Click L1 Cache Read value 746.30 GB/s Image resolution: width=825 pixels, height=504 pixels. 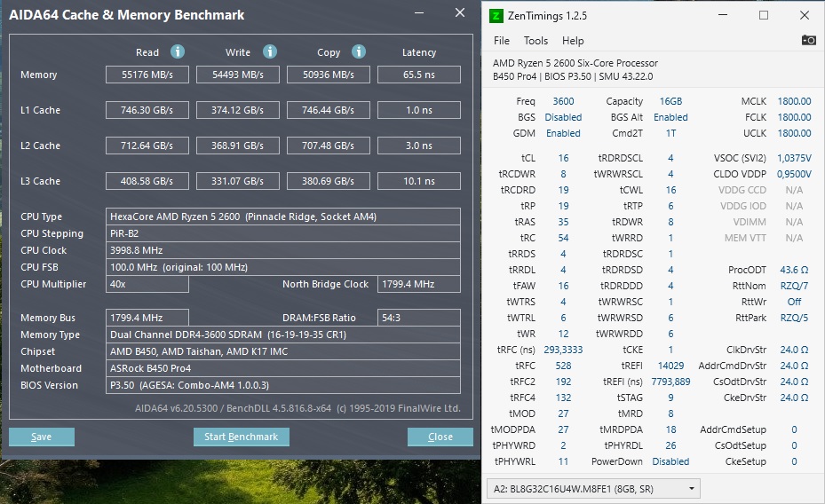pyautogui.click(x=147, y=110)
